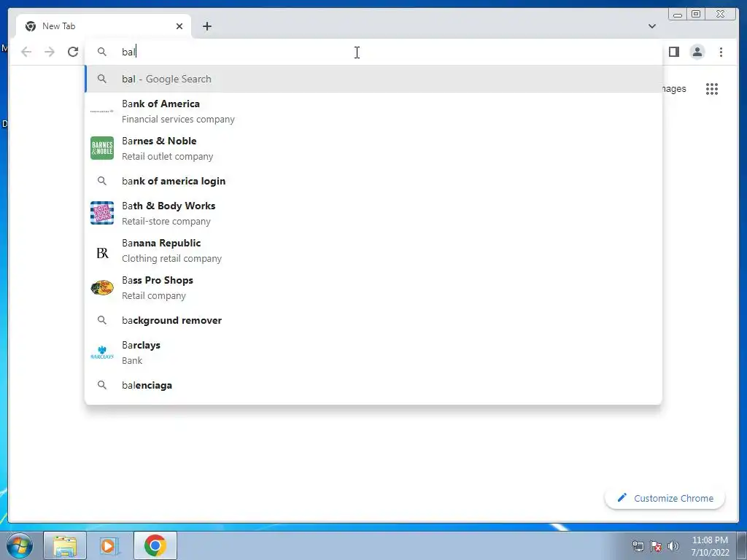Open the Chrome three-dot menu
The height and width of the screenshot is (560, 747).
tap(721, 52)
